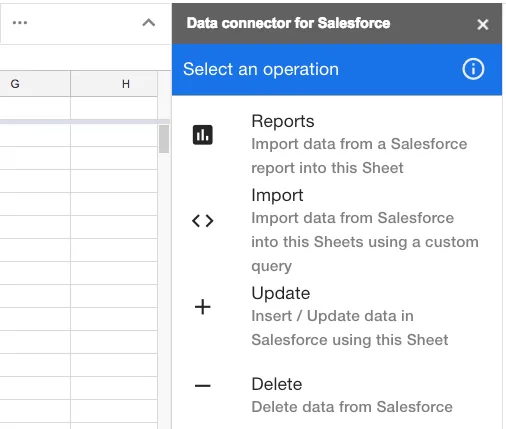This screenshot has width=506, height=429.
Task: Click the vertical scrollbar thumb of the sheet
Action: point(164,139)
